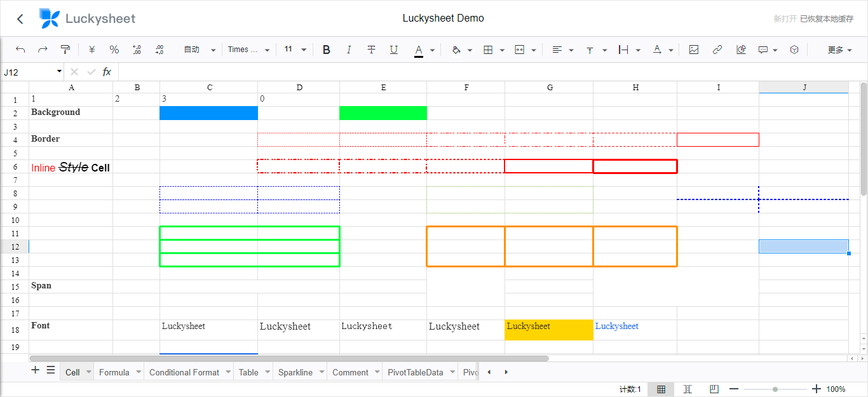
Task: Apply cell borders icon
Action: click(x=488, y=50)
